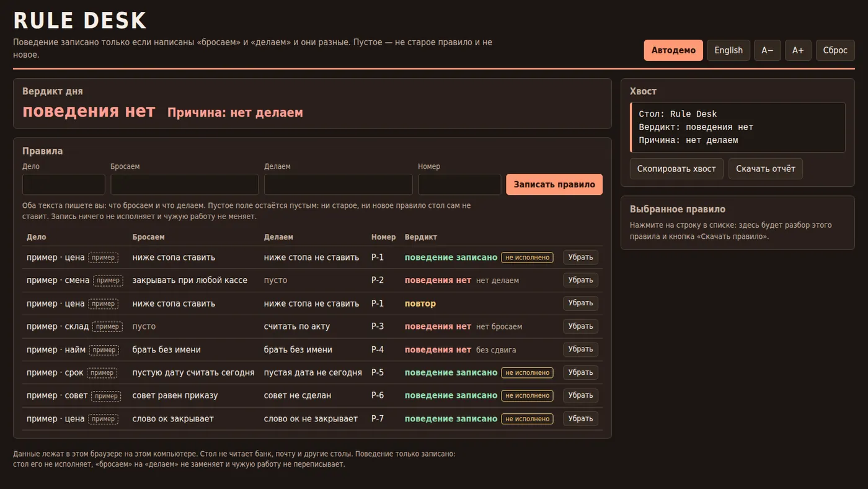Click 'не исполнено' badge in row P-7
Screen dimensions: 868x489
click(527, 419)
